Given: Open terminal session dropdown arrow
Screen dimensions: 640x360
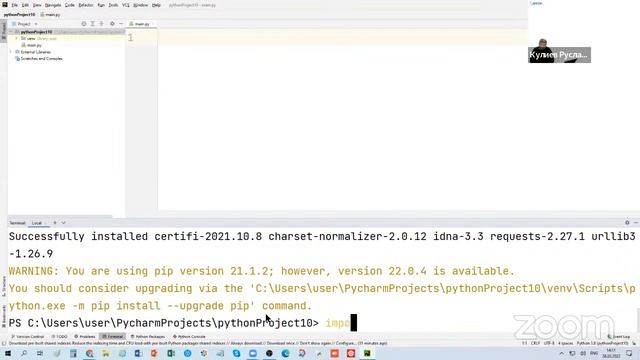Looking at the screenshot, I should pyautogui.click(x=63, y=223).
